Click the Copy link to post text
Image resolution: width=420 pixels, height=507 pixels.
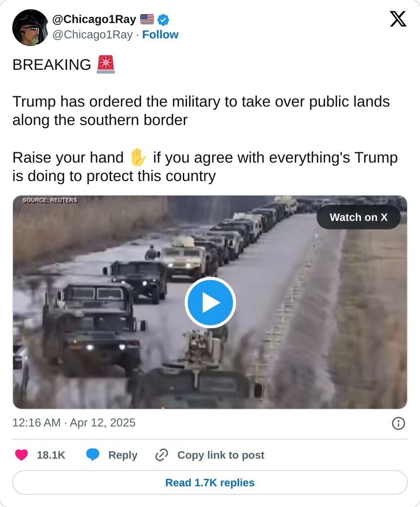click(221, 455)
